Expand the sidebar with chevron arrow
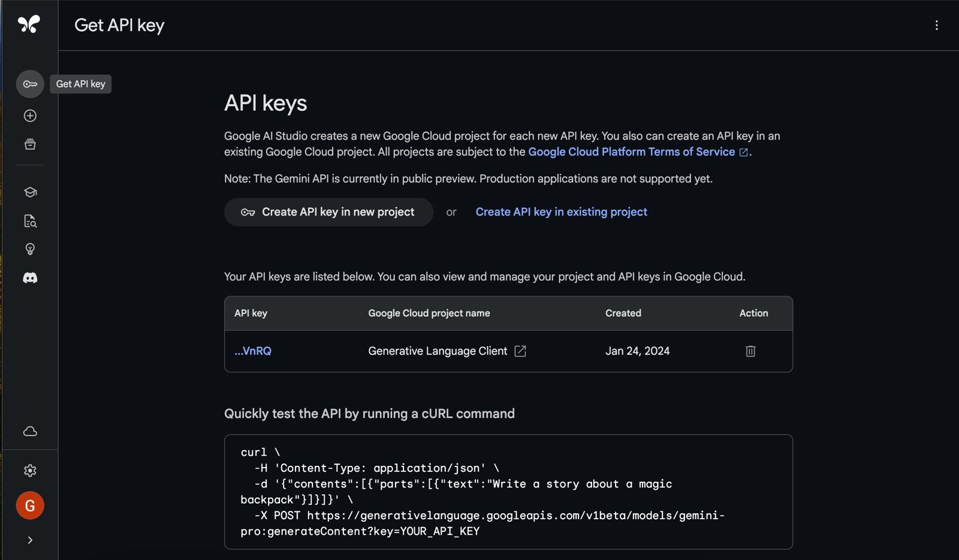Viewport: 959px width, 560px height. tap(30, 540)
